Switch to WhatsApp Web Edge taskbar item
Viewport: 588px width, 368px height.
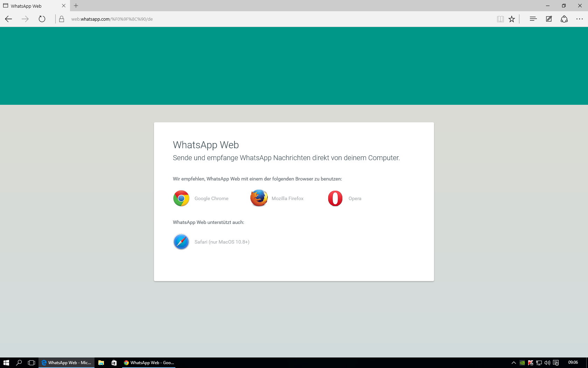click(x=66, y=363)
